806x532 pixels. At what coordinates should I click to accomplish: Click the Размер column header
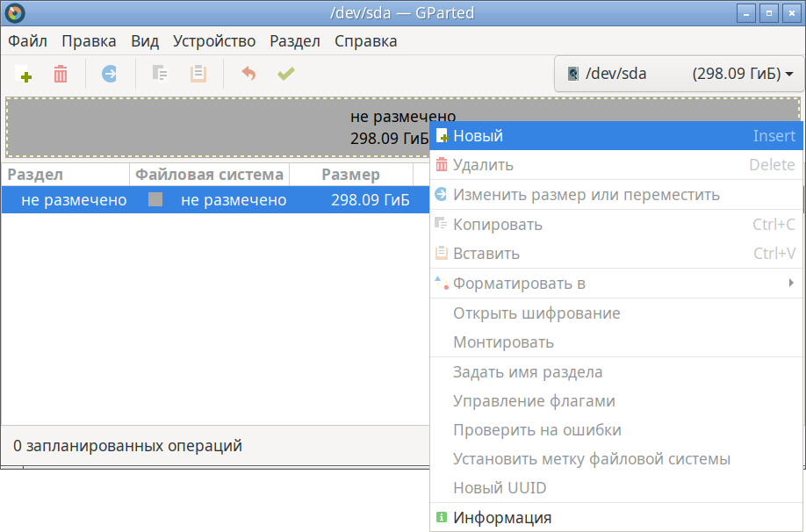351,175
